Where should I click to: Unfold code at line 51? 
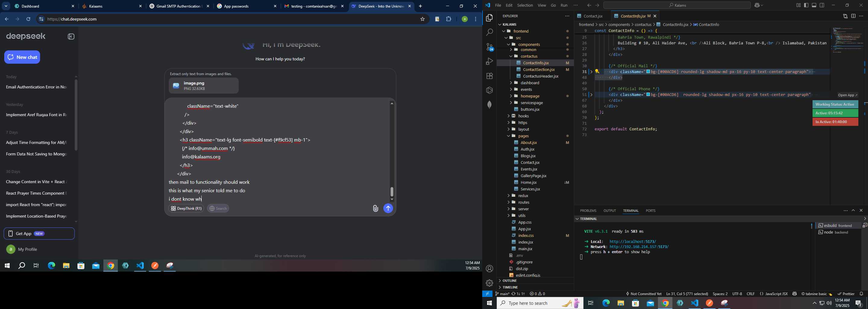(x=591, y=95)
